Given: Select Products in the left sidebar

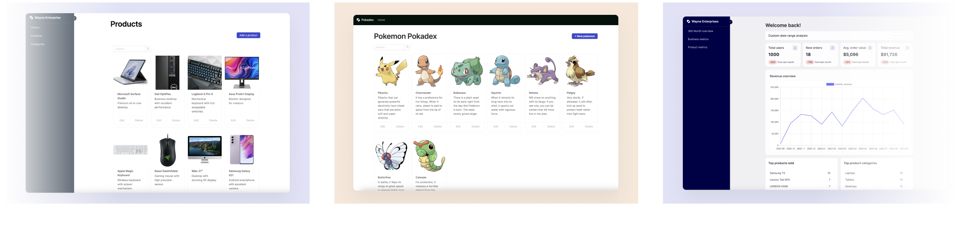Looking at the screenshot, I should [36, 36].
